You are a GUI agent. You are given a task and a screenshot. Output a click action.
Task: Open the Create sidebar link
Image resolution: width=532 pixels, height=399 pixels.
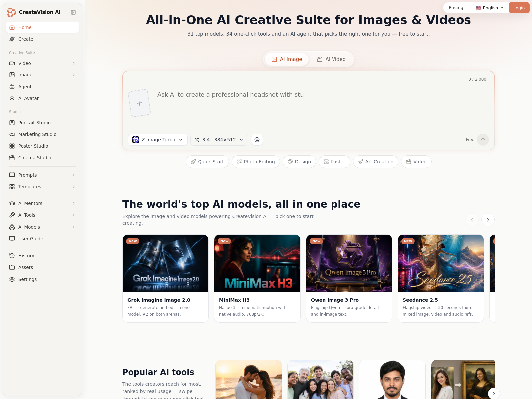pos(43,39)
